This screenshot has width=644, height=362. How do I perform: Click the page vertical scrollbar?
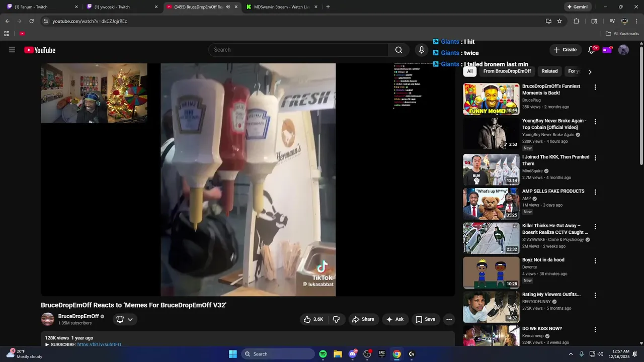[641, 106]
